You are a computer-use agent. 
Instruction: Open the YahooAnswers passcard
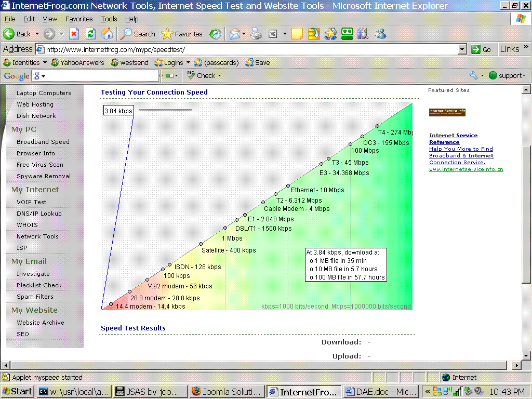tap(78, 62)
